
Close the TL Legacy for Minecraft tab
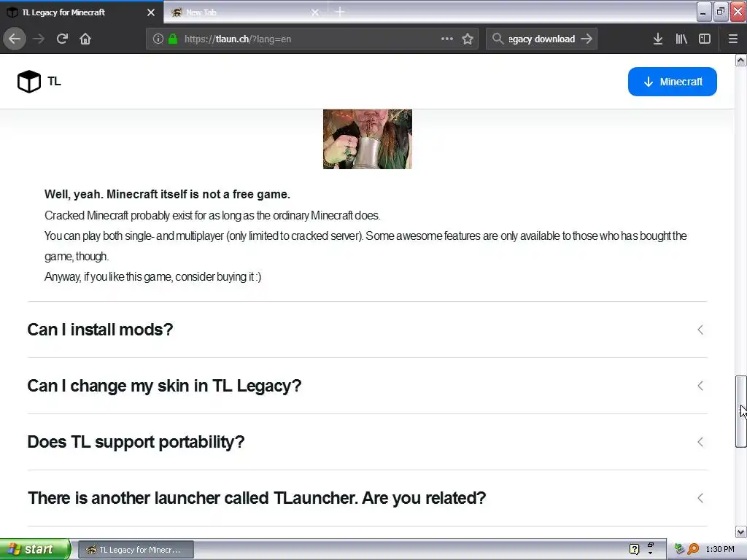(x=151, y=12)
